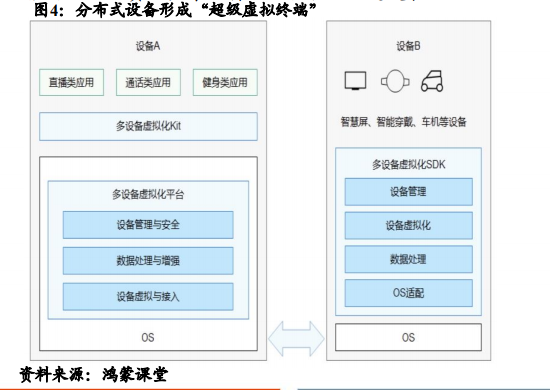Viewport: 550px width, 390px height.
Task: Click the figure title 图4 分布式设备形成
Action: 175,9
